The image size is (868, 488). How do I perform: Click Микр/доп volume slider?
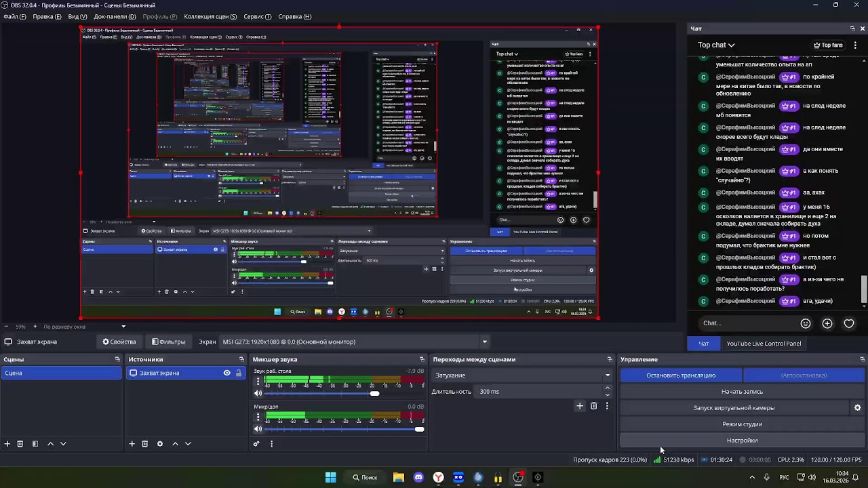344,428
